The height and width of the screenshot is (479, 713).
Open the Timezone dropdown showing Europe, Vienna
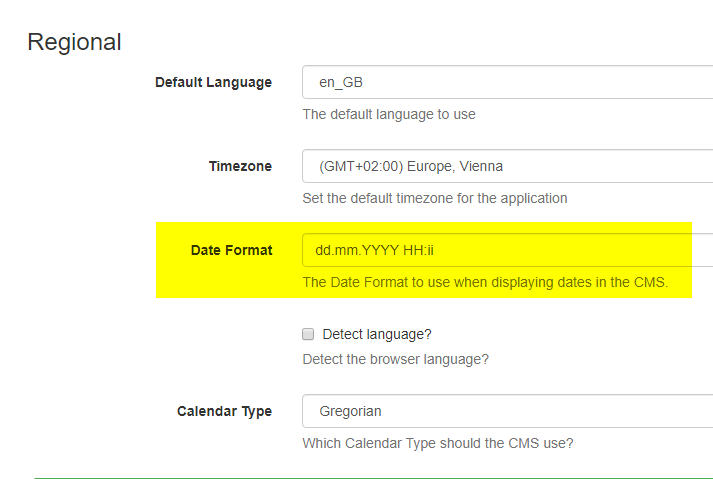pos(507,166)
